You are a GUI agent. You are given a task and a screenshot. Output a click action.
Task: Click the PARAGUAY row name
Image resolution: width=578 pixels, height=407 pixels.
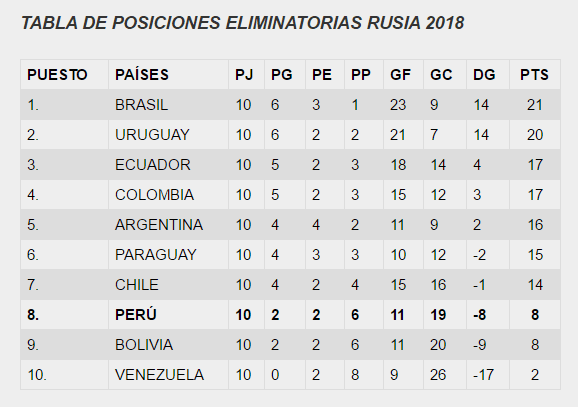(156, 255)
